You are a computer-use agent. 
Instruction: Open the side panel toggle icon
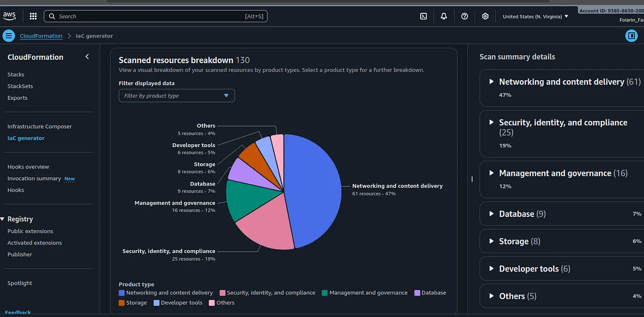[x=631, y=36]
